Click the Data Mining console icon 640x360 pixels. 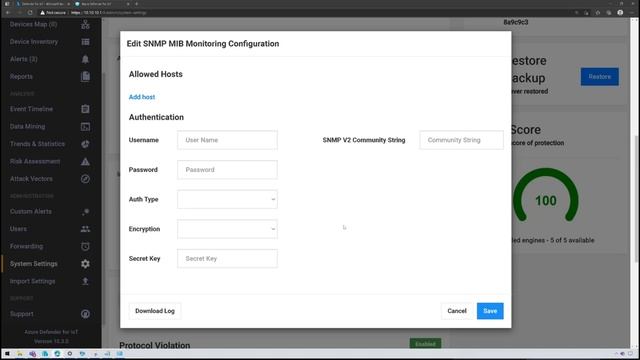(x=85, y=127)
